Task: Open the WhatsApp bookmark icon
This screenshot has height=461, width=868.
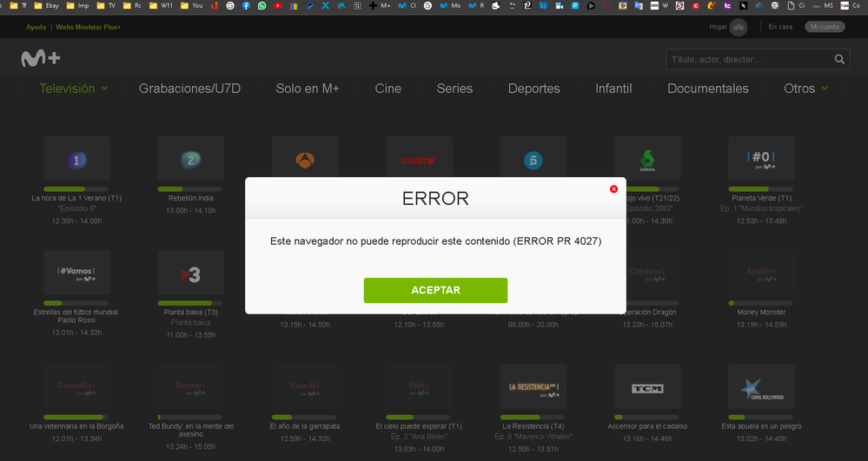Action: click(262, 5)
